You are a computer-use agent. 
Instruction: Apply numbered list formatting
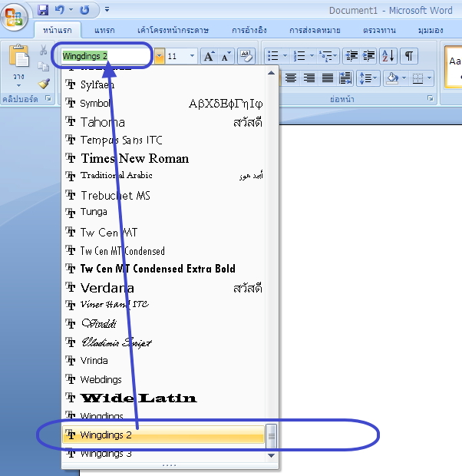pyautogui.click(x=299, y=56)
